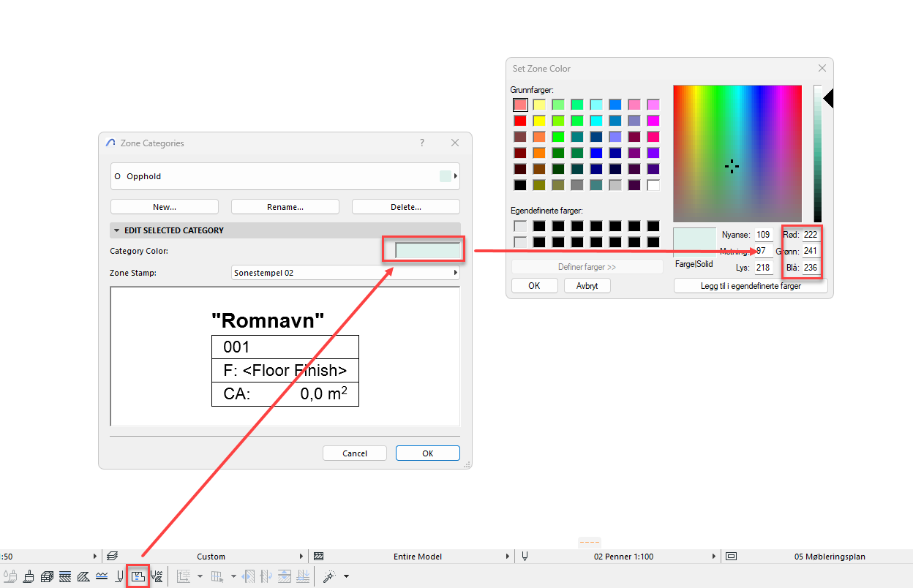The image size is (913, 588).
Task: Click the Pen Sets icon in bottom toolbar
Action: pyautogui.click(x=119, y=576)
